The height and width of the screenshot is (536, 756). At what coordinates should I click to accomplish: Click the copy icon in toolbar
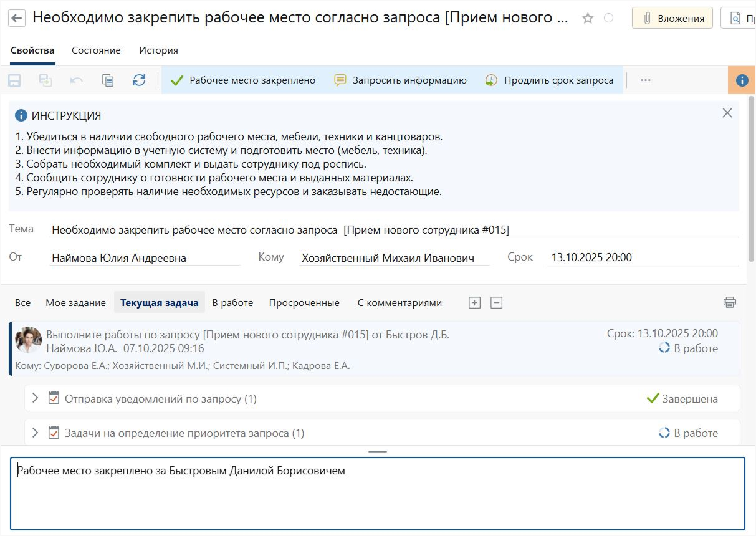point(108,80)
